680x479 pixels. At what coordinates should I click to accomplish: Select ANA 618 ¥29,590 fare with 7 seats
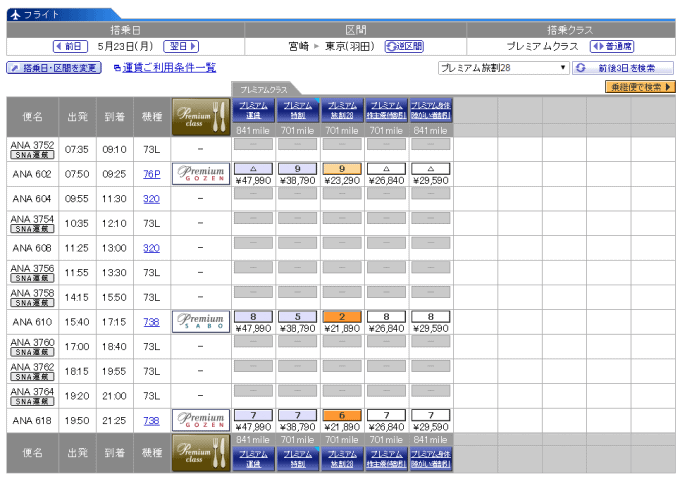pos(431,415)
